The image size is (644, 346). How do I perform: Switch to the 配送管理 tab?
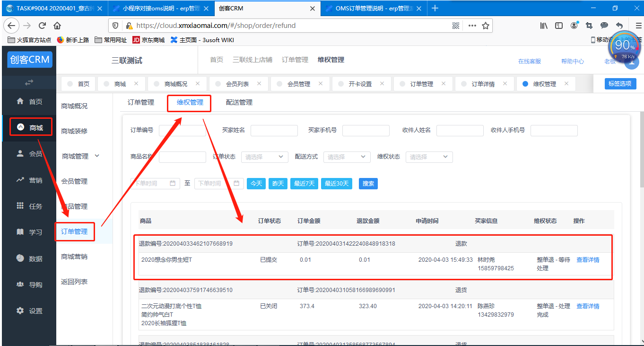(239, 102)
